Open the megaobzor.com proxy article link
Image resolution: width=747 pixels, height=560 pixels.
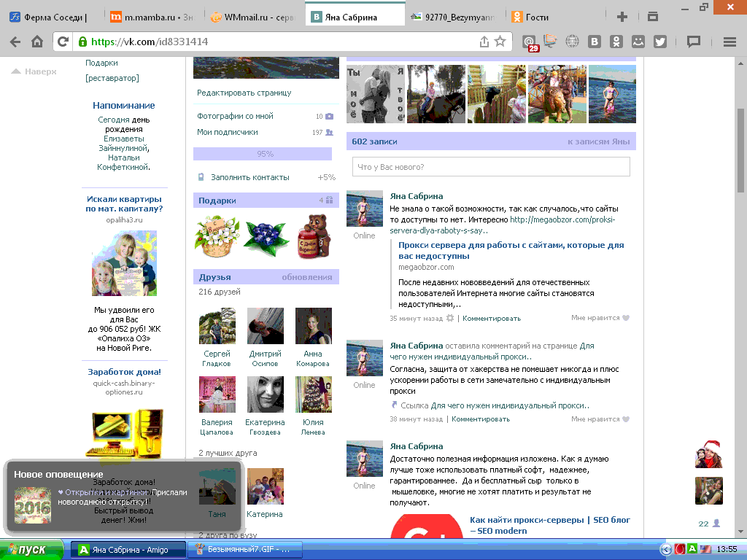click(511, 251)
